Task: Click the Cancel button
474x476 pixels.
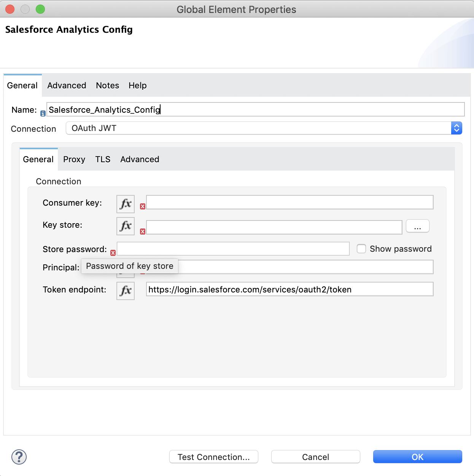Action: [x=315, y=457]
